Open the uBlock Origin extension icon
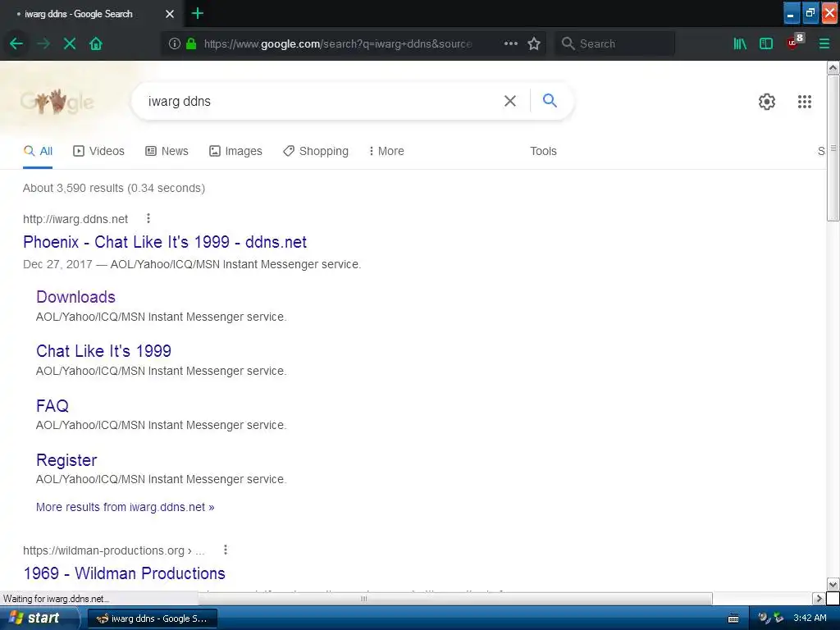The image size is (840, 630). 795,42
